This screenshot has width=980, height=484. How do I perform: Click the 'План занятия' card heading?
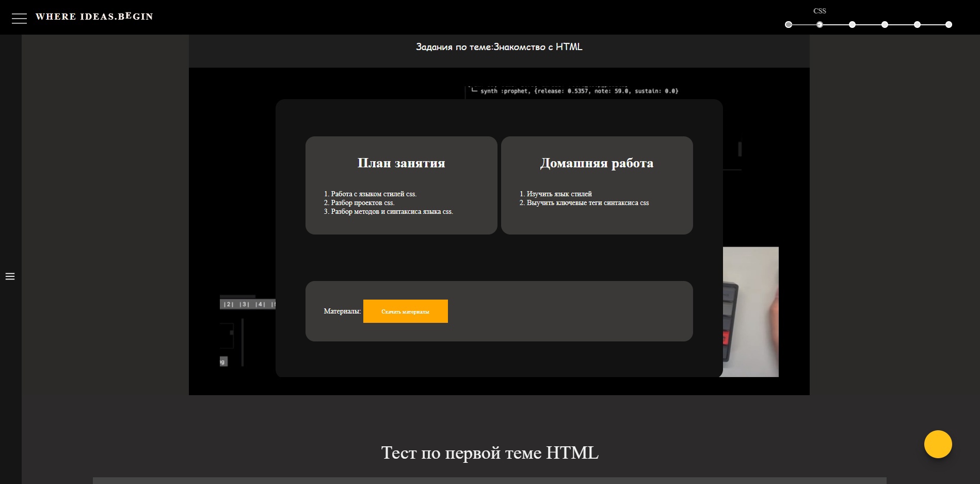point(401,163)
